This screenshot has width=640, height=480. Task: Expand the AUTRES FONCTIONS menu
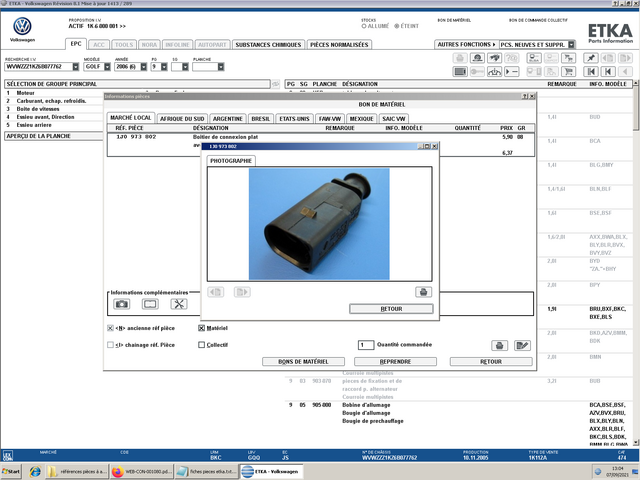466,44
